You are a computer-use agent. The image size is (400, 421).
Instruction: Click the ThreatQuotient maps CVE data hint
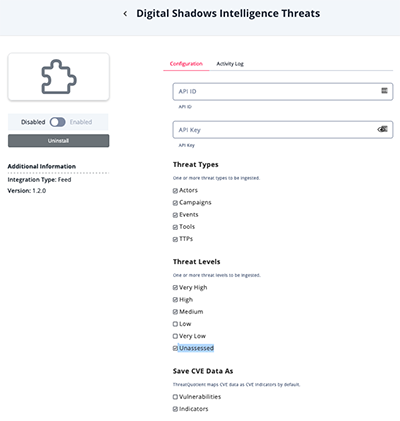(x=236, y=384)
